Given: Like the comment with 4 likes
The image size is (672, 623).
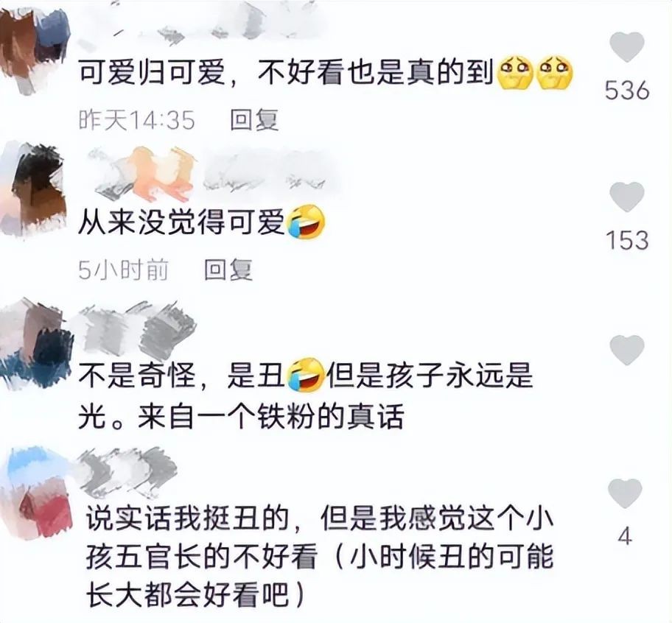Looking at the screenshot, I should point(626,493).
